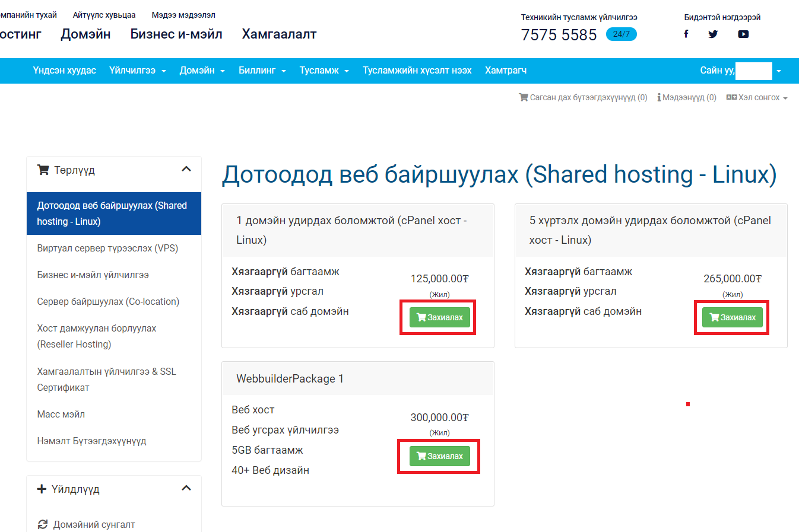Select Хамгаалалтын үйлчилгээ & SSL Сертификат
This screenshot has width=799, height=532.
pyautogui.click(x=114, y=380)
